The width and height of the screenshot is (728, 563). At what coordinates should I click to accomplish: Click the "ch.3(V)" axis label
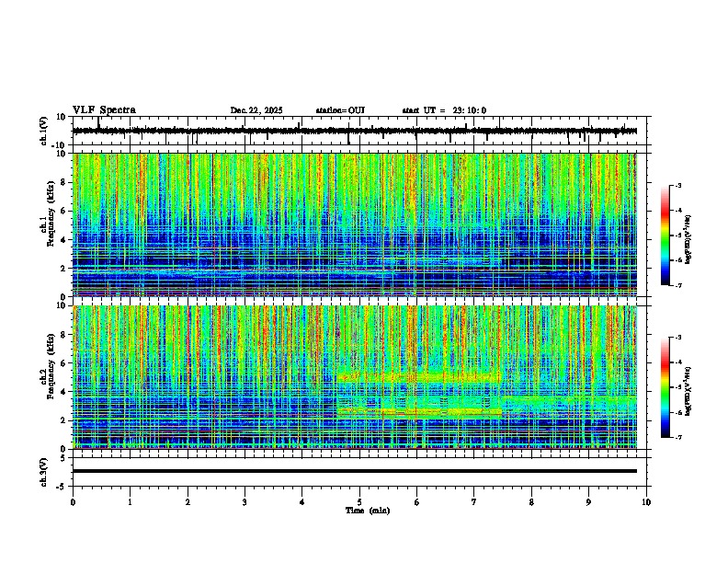43,472
